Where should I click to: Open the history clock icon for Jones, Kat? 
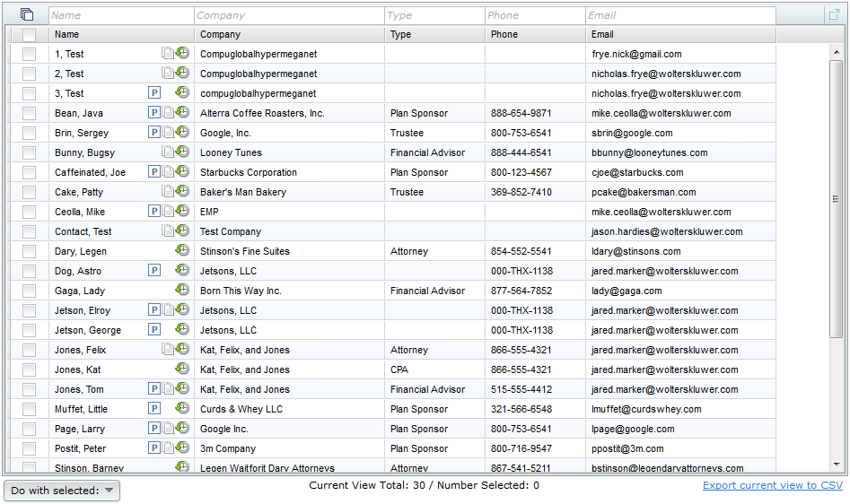183,369
